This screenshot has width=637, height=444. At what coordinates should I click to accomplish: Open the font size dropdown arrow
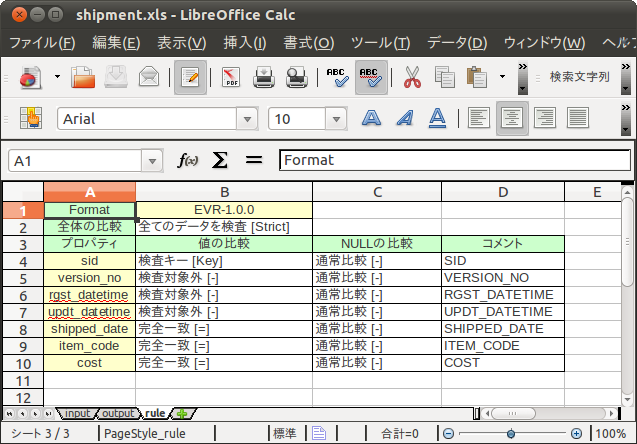pyautogui.click(x=336, y=119)
